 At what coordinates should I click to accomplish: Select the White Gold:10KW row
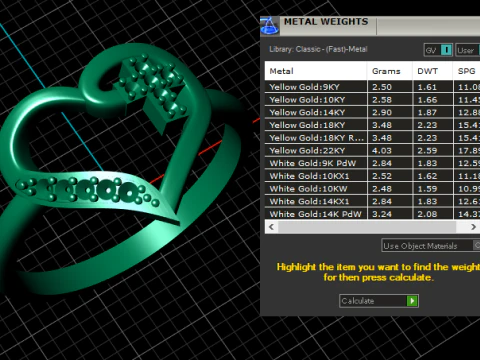[372, 189]
